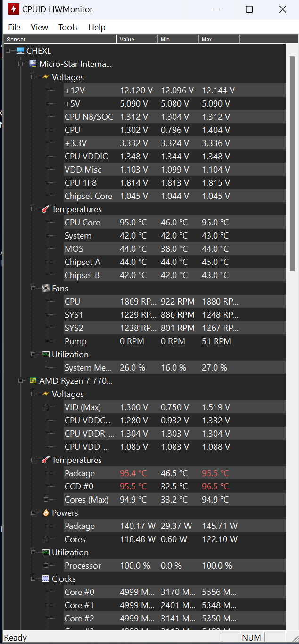
Task: Click the Fans section fan icon
Action: (46, 288)
